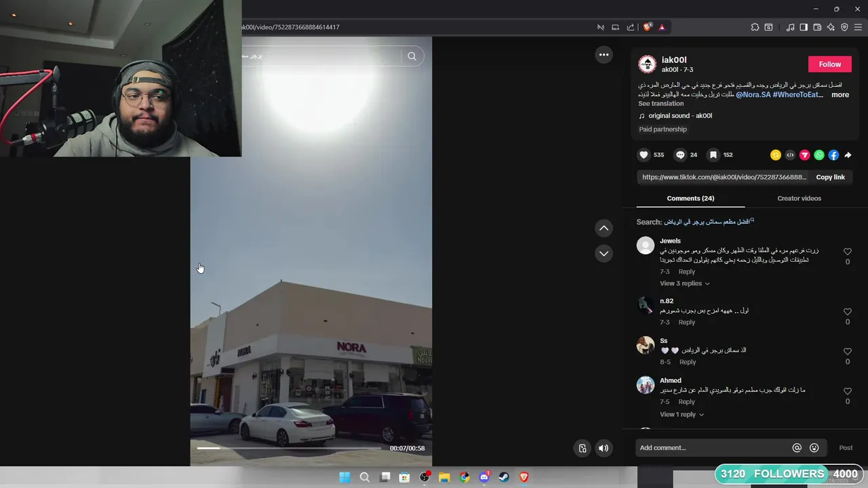Like the comment by n.82
The width and height of the screenshot is (868, 488).
(x=847, y=312)
